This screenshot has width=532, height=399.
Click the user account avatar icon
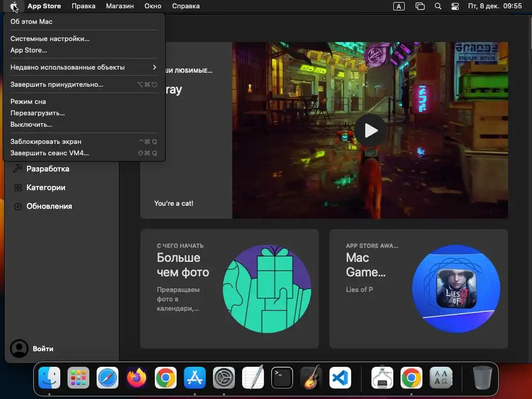click(19, 349)
